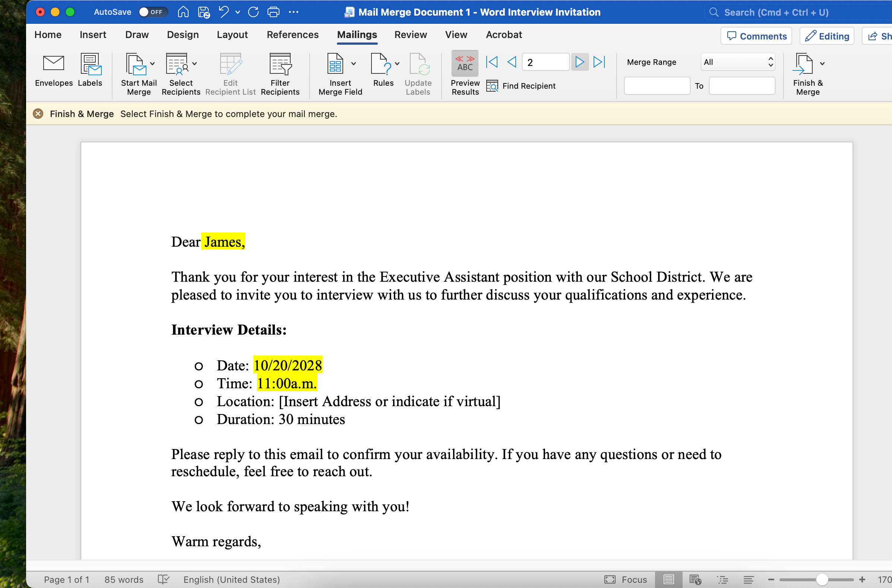Open the Comments pane
Image resolution: width=892 pixels, height=588 pixels.
[756, 36]
